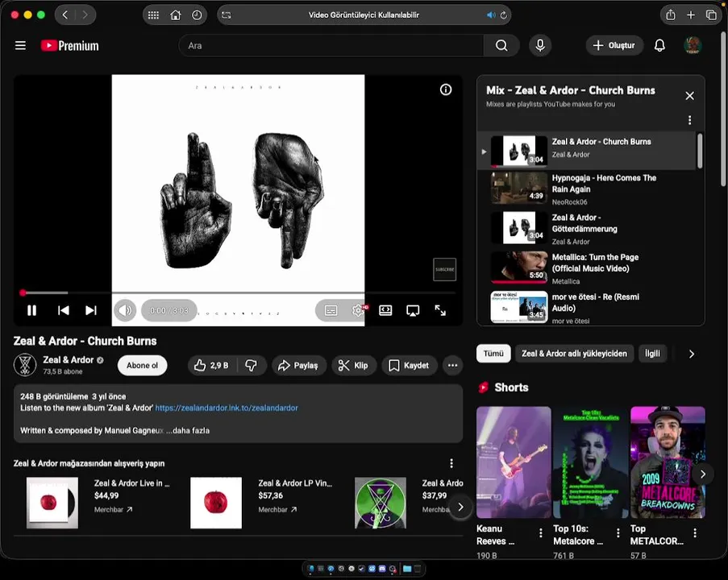The height and width of the screenshot is (580, 728).
Task: Dislike the Church Burns video
Action: click(x=252, y=366)
